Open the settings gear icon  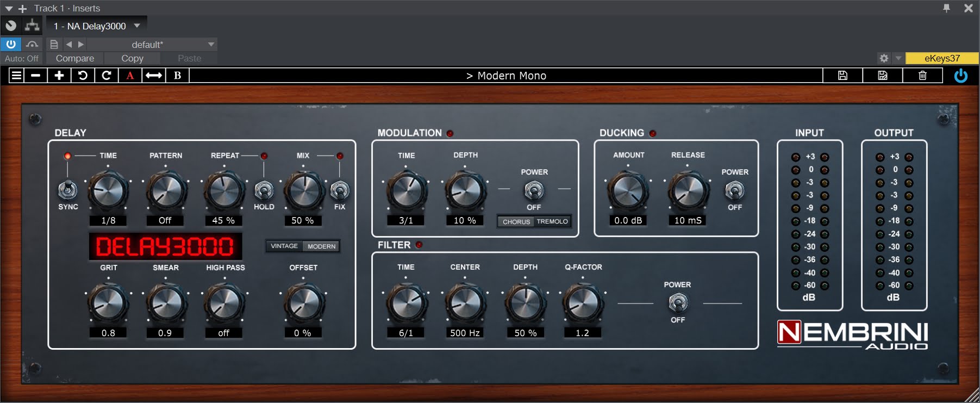click(884, 58)
